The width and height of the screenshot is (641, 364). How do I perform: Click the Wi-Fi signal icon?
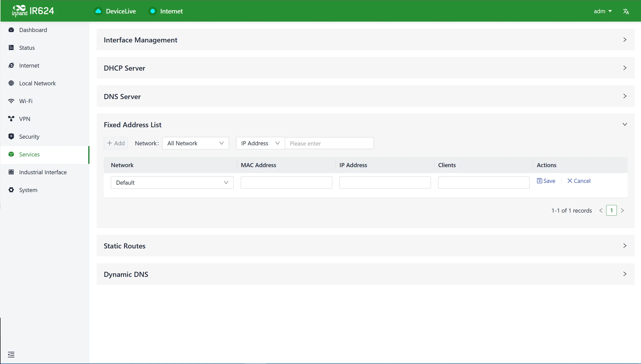11,101
